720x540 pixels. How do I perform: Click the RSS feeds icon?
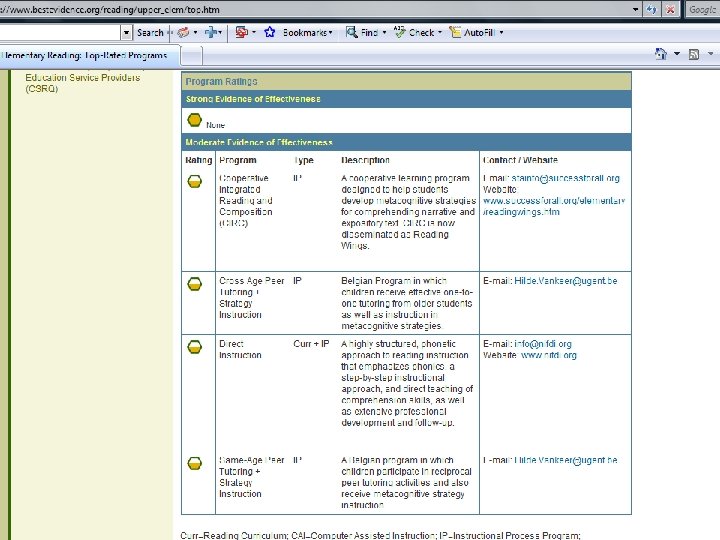click(694, 55)
